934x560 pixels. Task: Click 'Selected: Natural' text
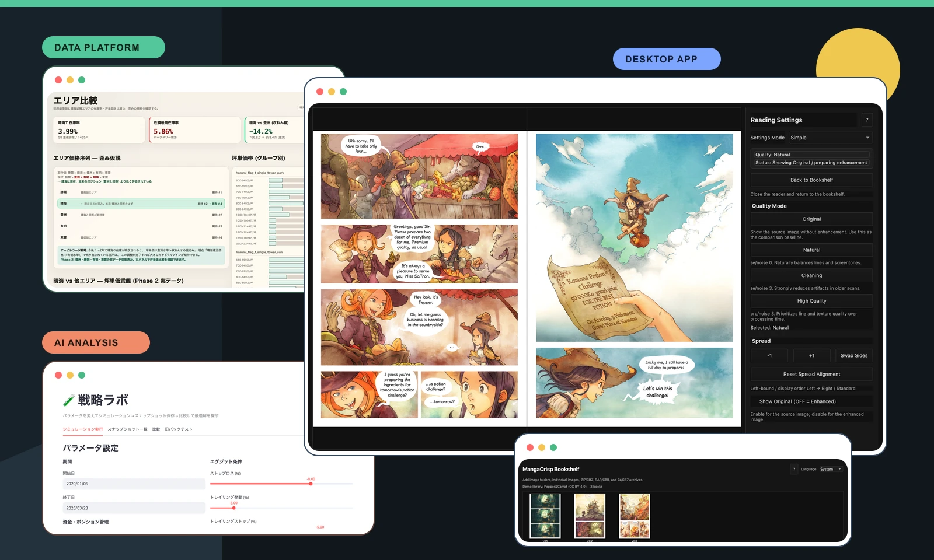coord(769,328)
